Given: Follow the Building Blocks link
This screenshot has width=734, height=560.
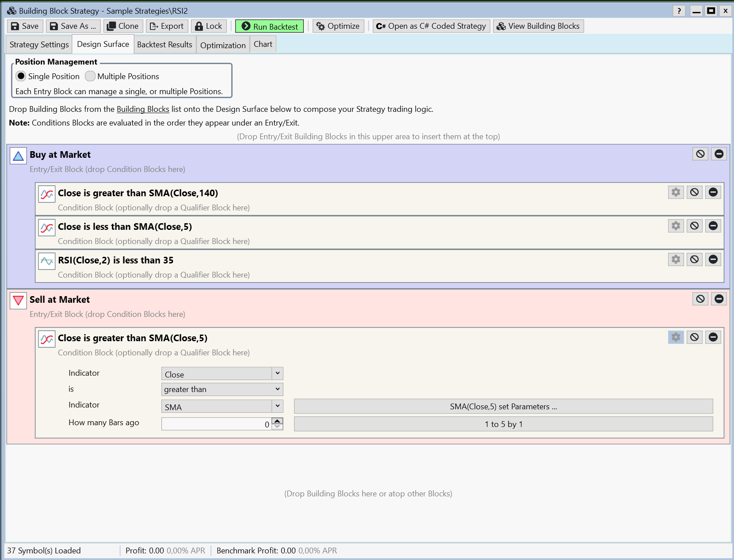Looking at the screenshot, I should pos(143,109).
